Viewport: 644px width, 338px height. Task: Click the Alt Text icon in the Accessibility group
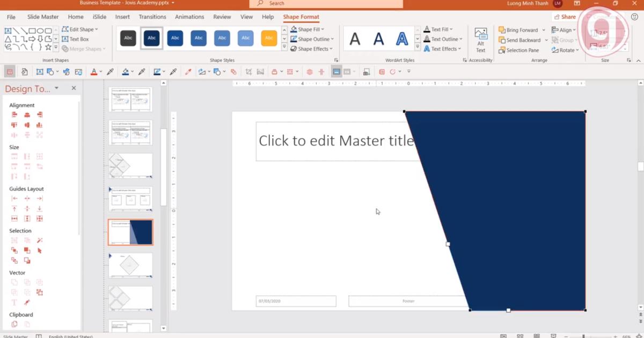point(480,39)
